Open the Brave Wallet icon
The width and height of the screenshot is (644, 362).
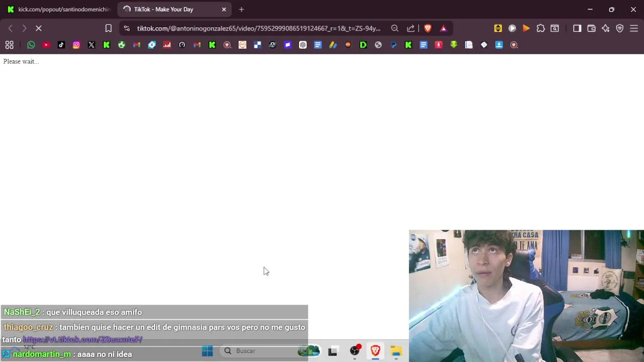(591, 29)
